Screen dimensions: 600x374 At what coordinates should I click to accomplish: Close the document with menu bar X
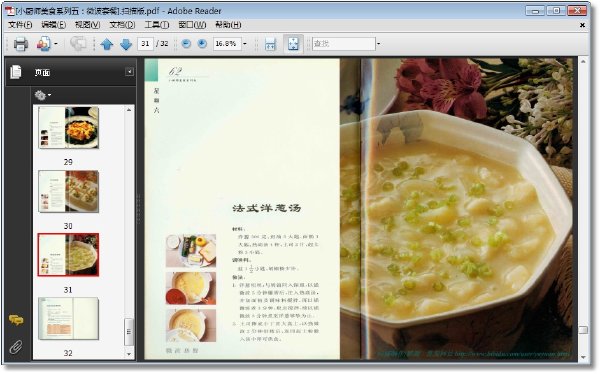pos(582,25)
